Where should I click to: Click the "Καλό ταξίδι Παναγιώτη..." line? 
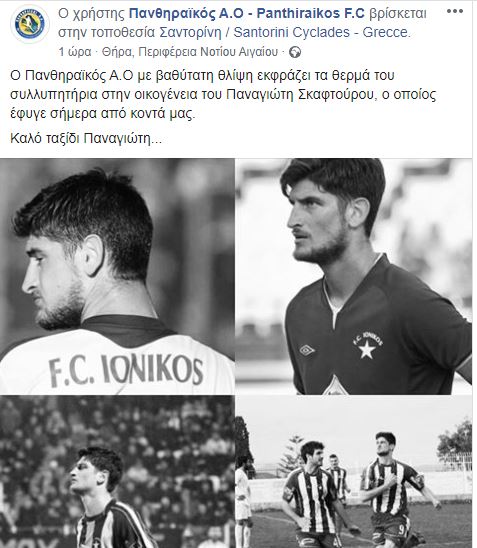coord(86,138)
